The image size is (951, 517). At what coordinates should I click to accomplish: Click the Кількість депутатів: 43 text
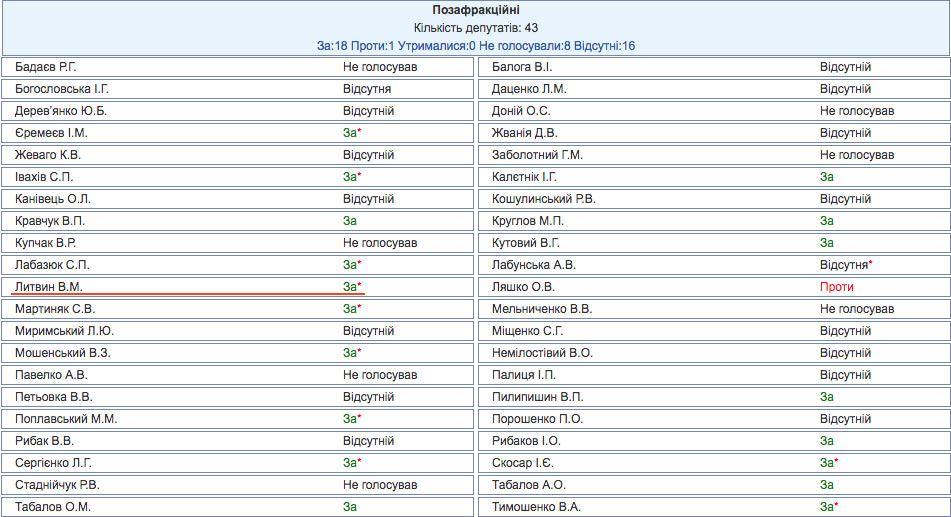coord(476,28)
